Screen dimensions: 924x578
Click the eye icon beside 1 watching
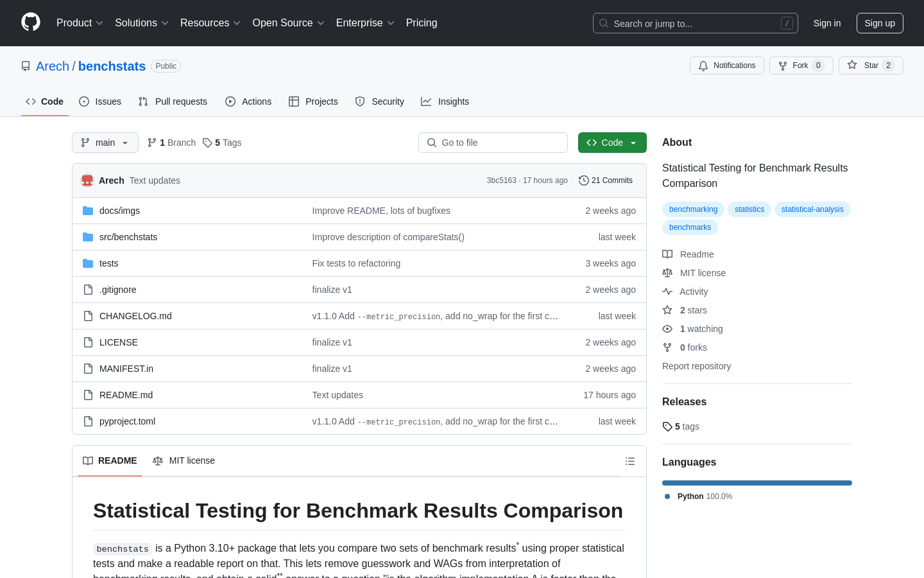667,329
